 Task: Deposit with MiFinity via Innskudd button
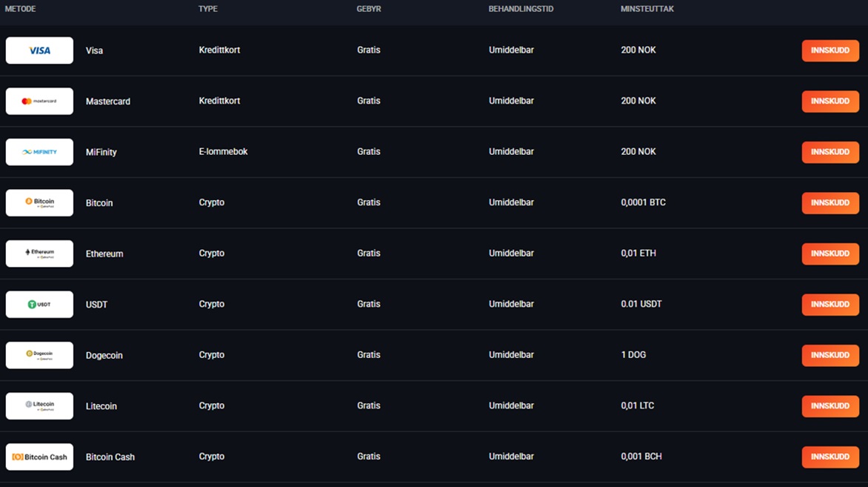click(x=830, y=152)
